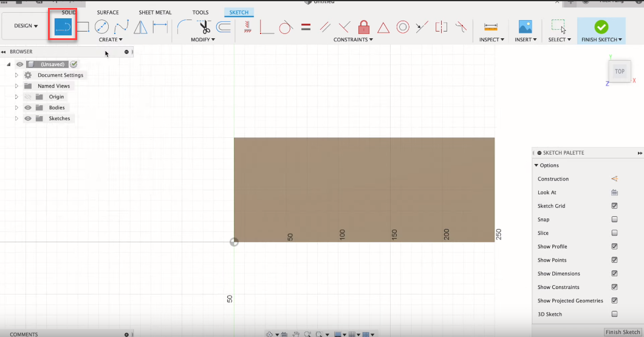This screenshot has width=644, height=337.
Task: Select the Line sketch tool
Action: click(63, 27)
